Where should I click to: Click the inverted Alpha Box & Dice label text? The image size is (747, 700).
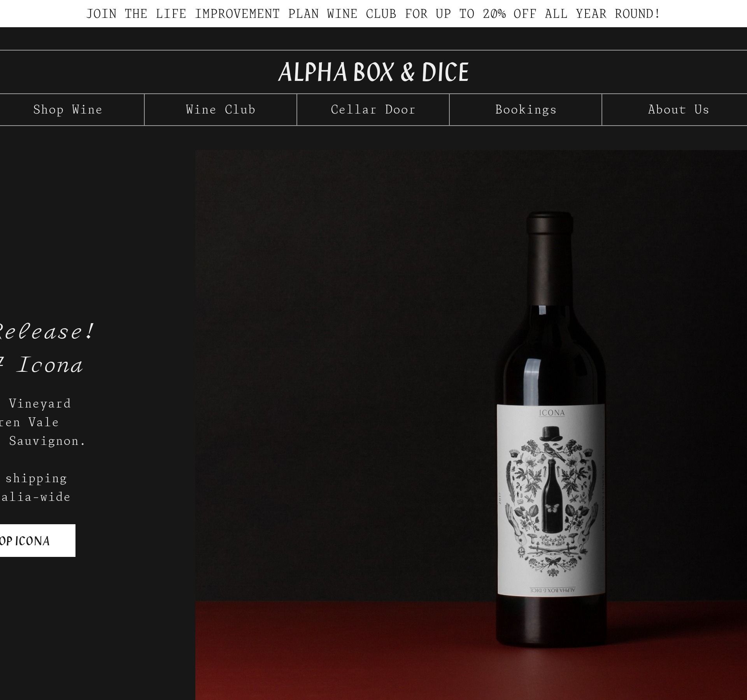[x=552, y=590]
